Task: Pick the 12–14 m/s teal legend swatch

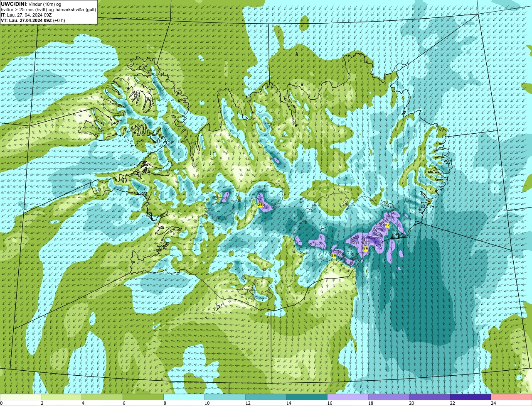Action: click(x=266, y=397)
